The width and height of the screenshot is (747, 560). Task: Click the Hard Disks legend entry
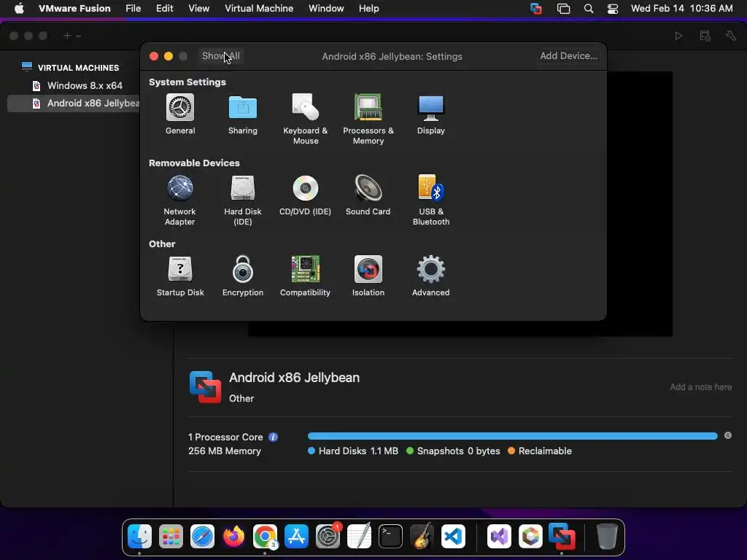tap(353, 451)
